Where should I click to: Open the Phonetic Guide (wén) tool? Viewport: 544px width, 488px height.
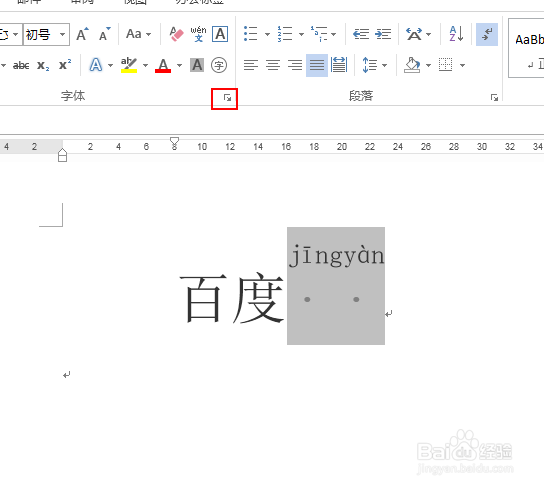click(x=198, y=34)
